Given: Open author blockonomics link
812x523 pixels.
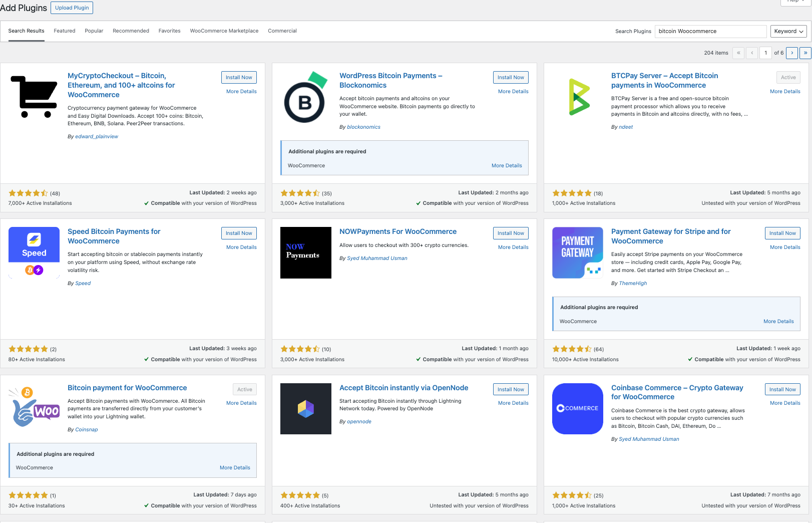Looking at the screenshot, I should [x=363, y=127].
